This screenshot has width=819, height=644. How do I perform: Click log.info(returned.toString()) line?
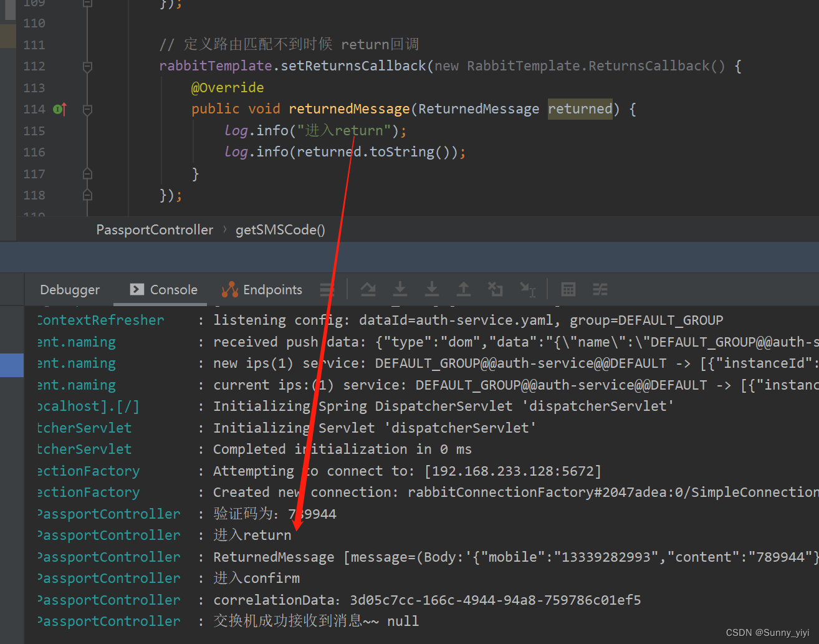click(x=345, y=152)
